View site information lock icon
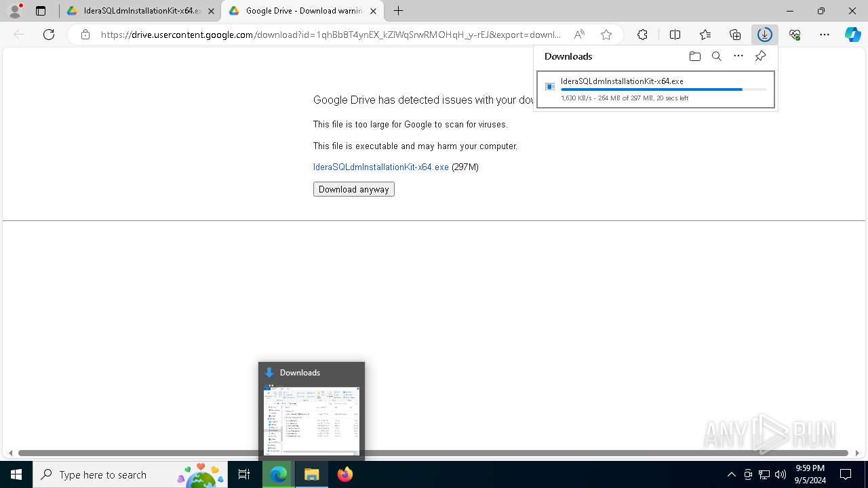This screenshot has width=868, height=488. [x=85, y=35]
